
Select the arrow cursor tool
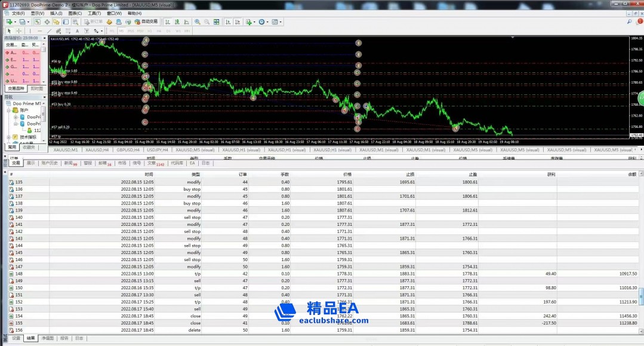click(x=9, y=30)
